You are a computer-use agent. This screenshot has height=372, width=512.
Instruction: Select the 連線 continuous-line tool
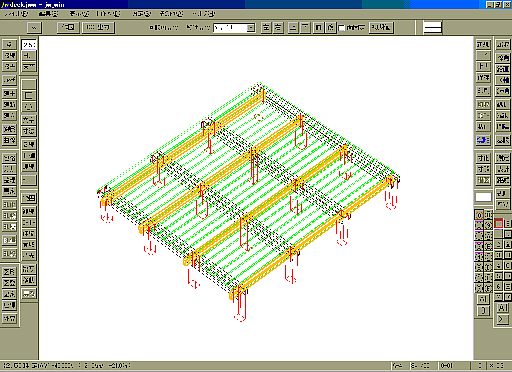29,166
